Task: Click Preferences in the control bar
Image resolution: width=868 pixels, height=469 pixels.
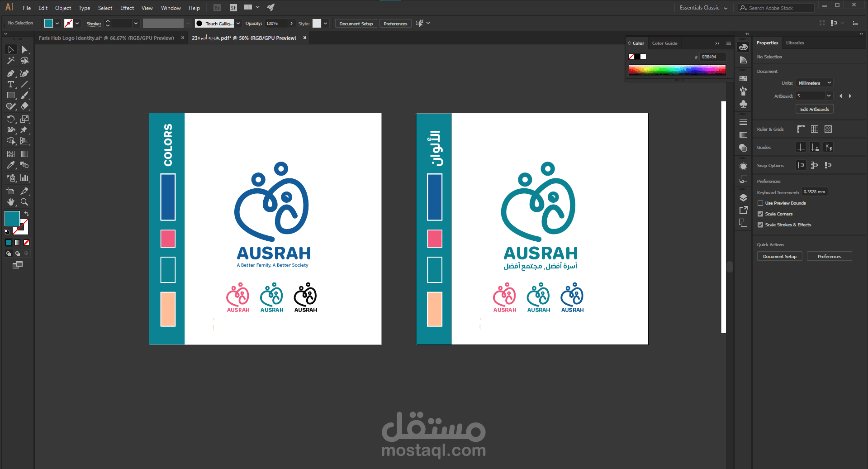Action: pyautogui.click(x=395, y=24)
